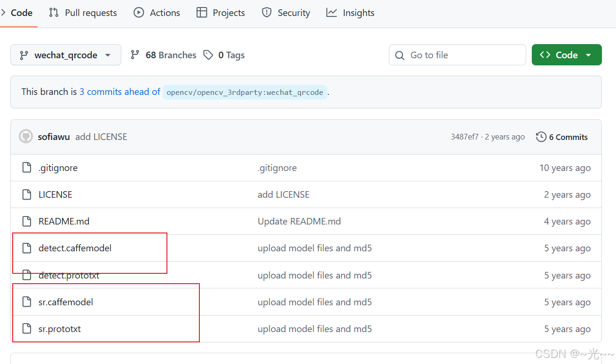Click the pull request icon in navigation
Viewport: 616px width, 364px height.
(54, 13)
